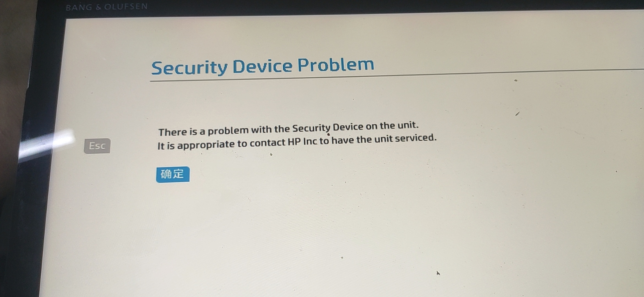Click the word contact in the message
Viewport: 644px width, 297px height.
coord(267,143)
